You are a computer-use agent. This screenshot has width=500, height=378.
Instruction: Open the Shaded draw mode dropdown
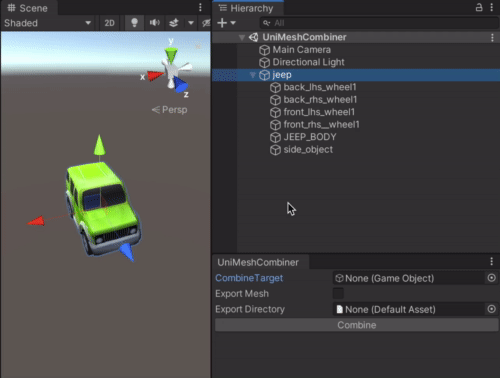pos(48,23)
